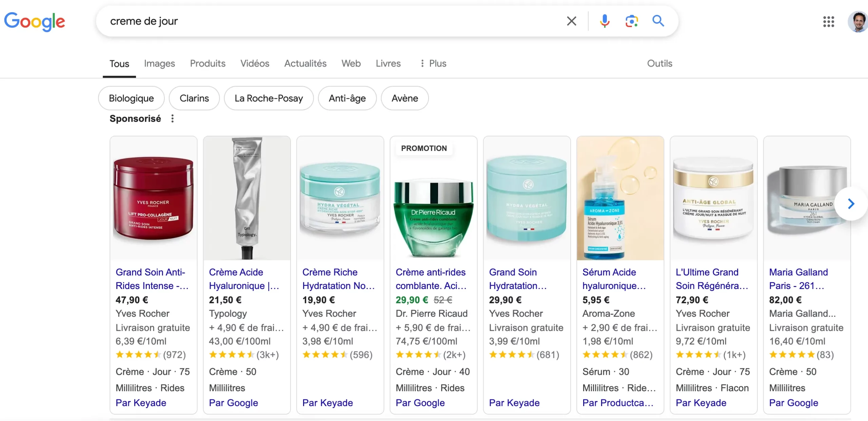Click Par Google under Dr. Pierre Ricaud
Viewport: 868px width, 421px height.
[x=420, y=403]
